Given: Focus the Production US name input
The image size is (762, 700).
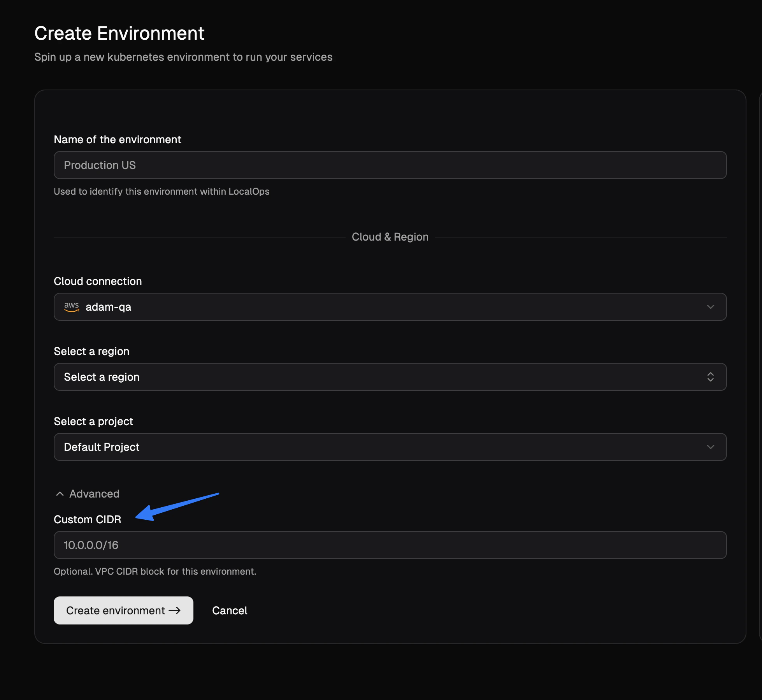Looking at the screenshot, I should point(389,165).
